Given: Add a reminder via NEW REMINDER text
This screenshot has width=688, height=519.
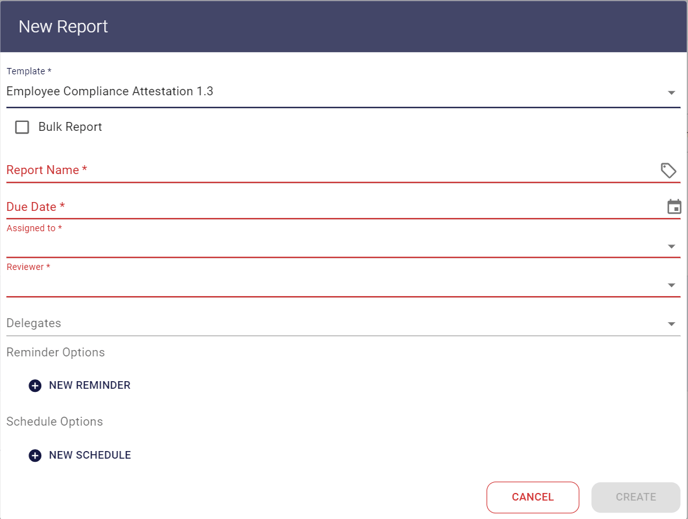Looking at the screenshot, I should tap(90, 385).
